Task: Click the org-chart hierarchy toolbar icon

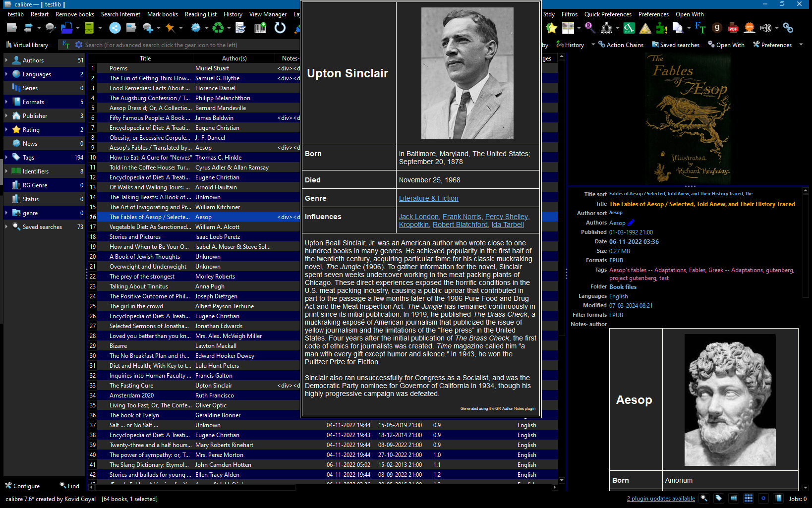Action: (x=607, y=28)
